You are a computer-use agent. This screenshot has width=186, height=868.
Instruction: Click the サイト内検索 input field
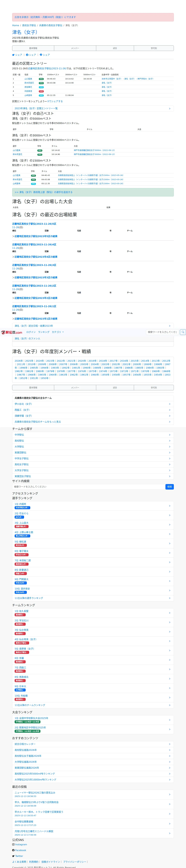click(x=89, y=487)
